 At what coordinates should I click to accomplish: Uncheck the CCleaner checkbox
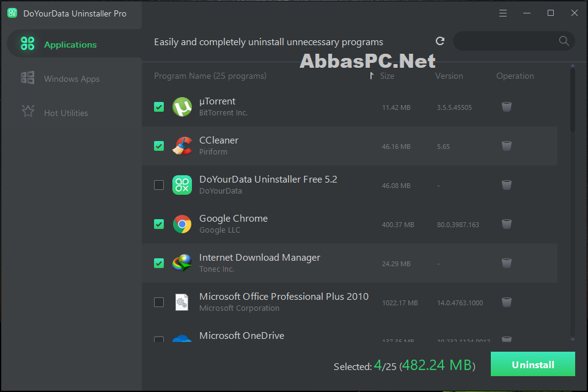click(x=159, y=146)
